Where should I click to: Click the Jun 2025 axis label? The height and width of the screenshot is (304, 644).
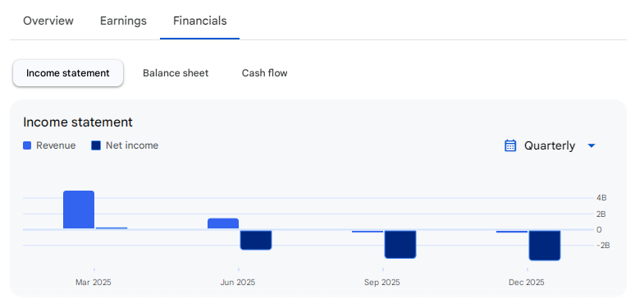237,283
